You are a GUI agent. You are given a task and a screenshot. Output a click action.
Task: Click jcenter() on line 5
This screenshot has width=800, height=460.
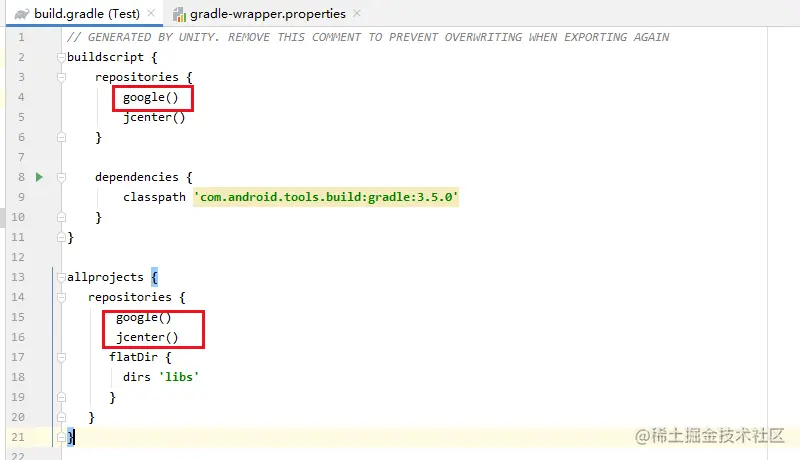(154, 117)
